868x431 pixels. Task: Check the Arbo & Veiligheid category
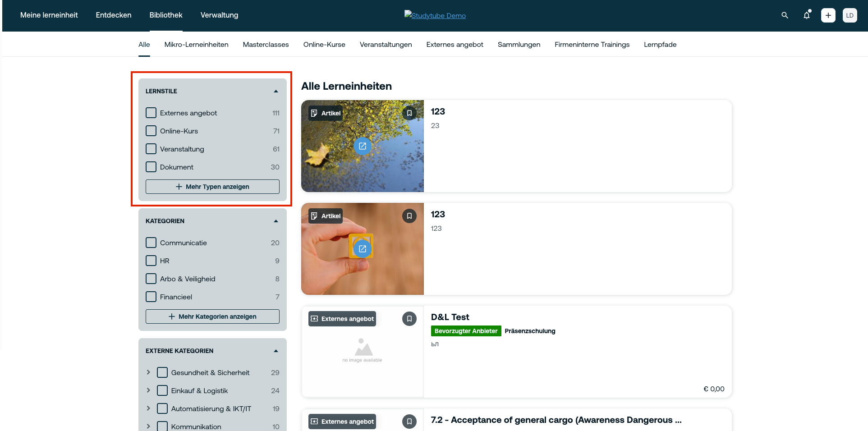tap(151, 279)
